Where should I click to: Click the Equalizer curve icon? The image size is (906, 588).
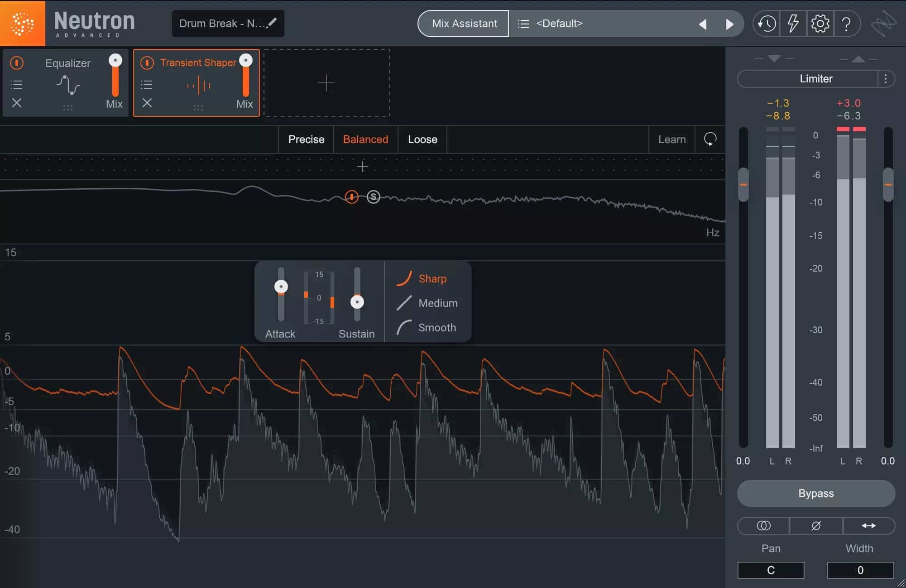coord(68,85)
